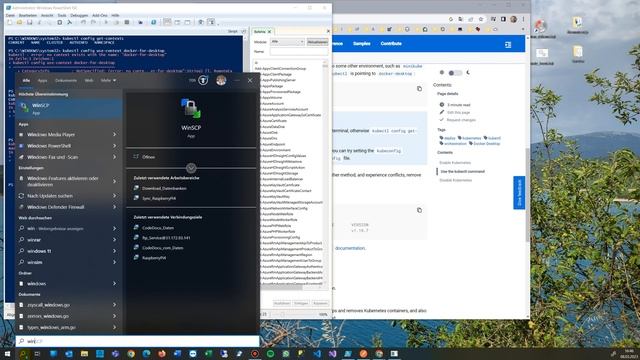Open Visual Studio from the taskbar

tap(332, 353)
